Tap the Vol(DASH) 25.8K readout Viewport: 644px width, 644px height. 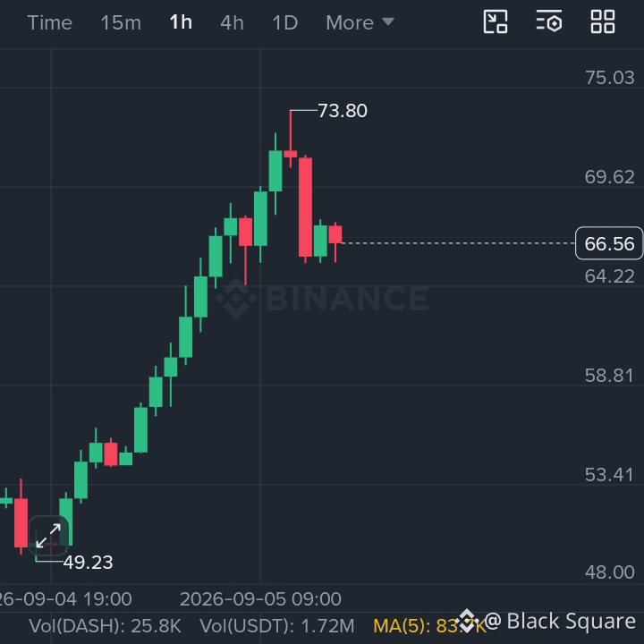click(x=105, y=626)
